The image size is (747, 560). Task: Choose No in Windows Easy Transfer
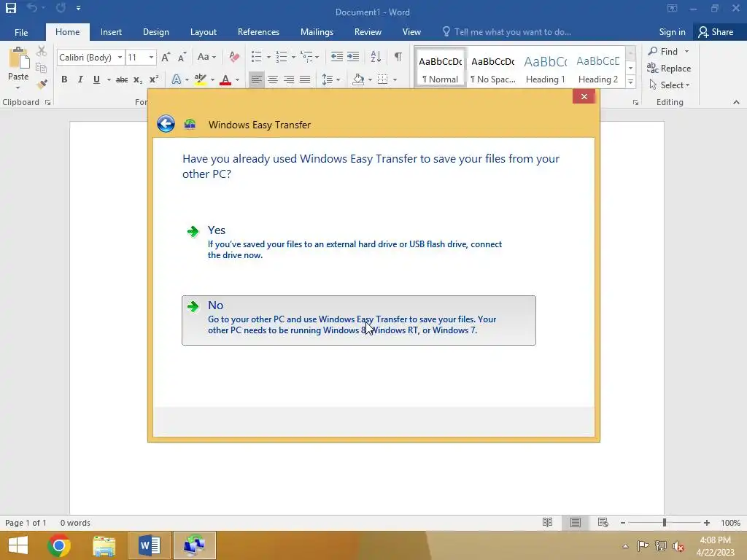pyautogui.click(x=359, y=320)
